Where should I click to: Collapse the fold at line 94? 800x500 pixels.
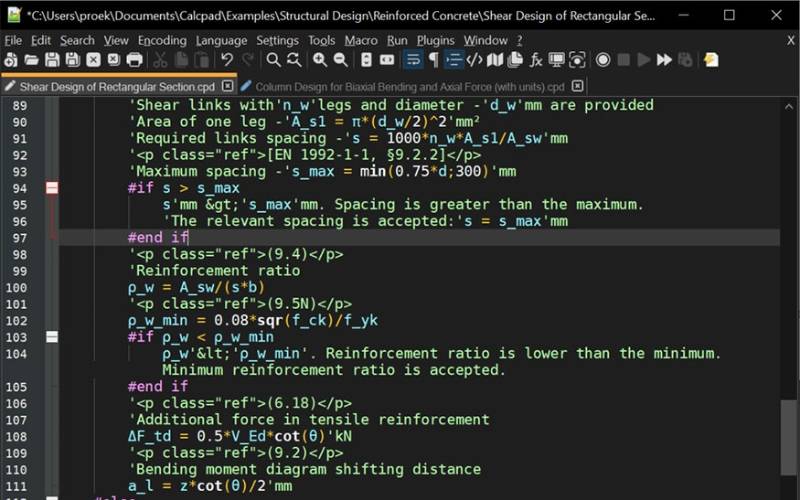(53, 188)
